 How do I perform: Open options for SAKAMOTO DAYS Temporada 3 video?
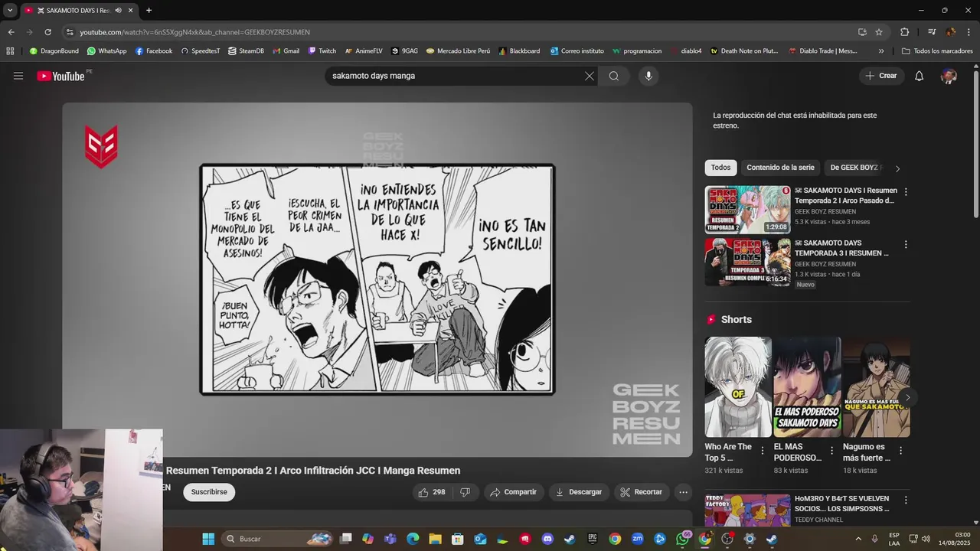(x=906, y=244)
